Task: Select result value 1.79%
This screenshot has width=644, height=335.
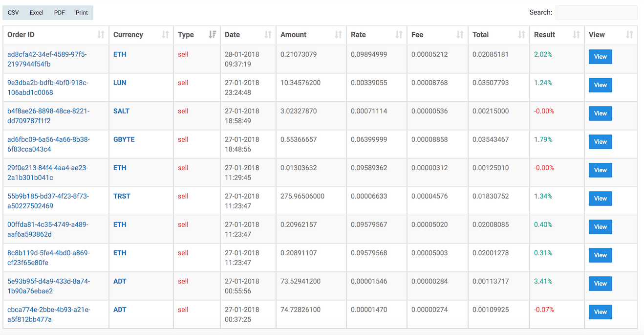Action: [543, 139]
